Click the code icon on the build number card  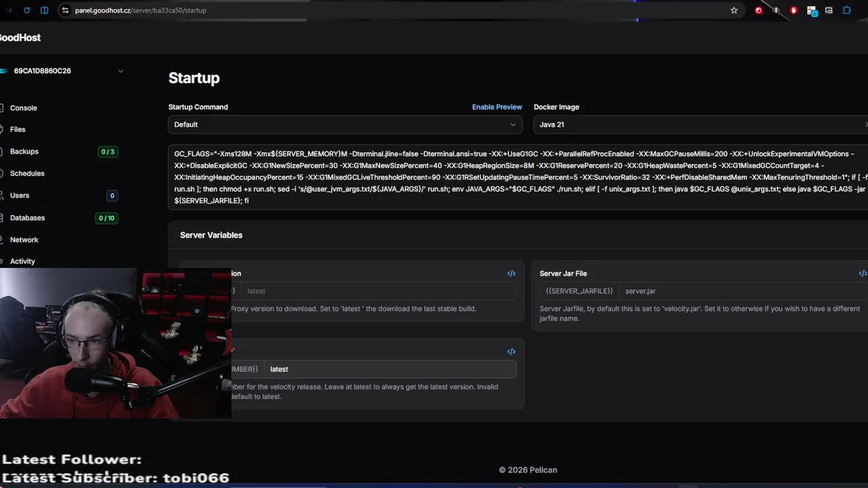[x=511, y=351]
